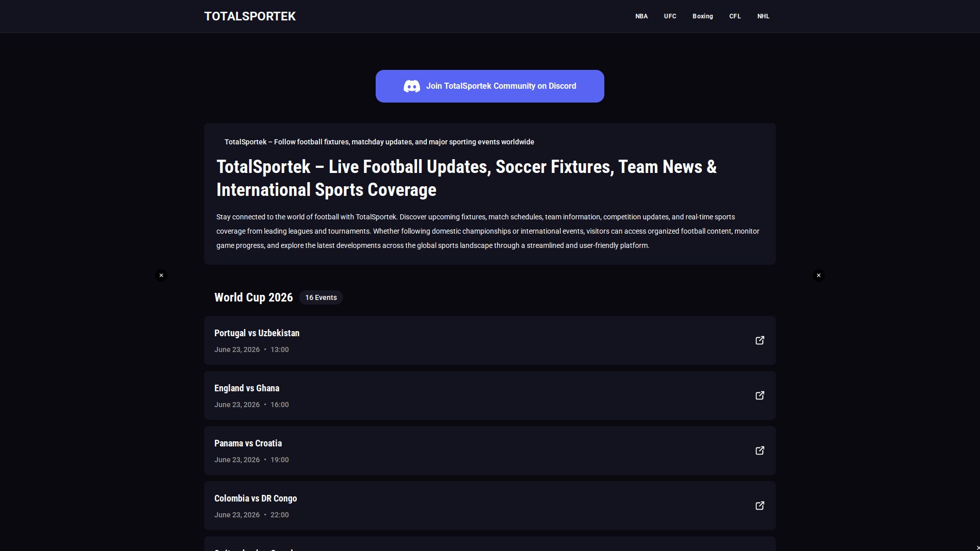Click the 16 Events badge

pos(321,297)
